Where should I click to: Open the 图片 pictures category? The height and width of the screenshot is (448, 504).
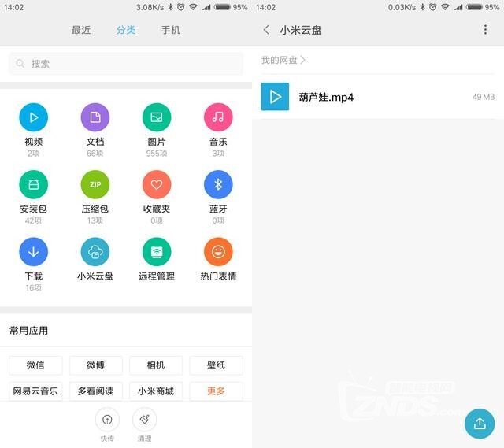157,117
